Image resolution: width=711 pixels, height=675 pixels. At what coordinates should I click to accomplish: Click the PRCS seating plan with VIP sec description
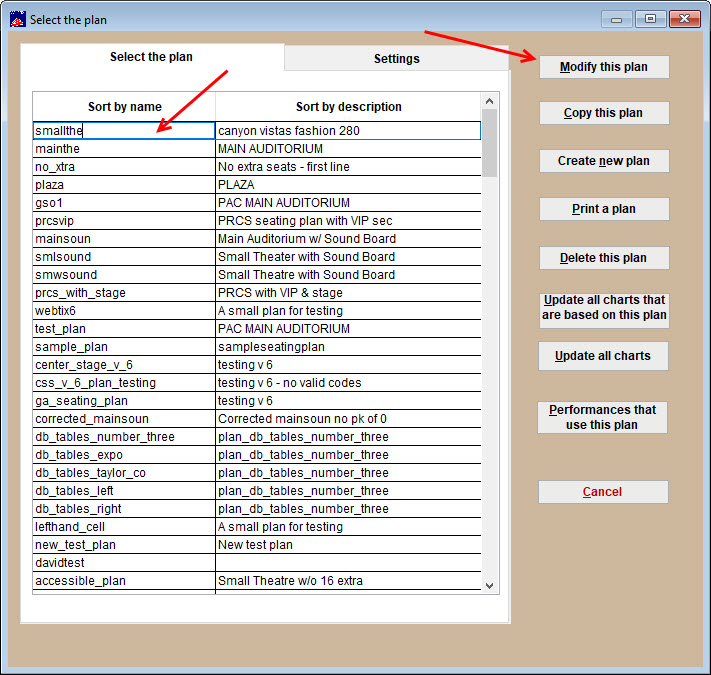pos(348,221)
